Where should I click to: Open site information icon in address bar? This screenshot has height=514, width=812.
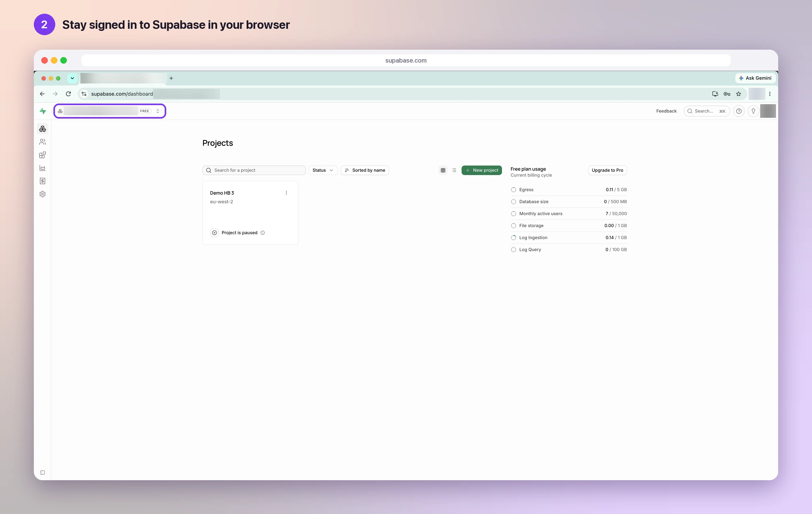pyautogui.click(x=84, y=94)
